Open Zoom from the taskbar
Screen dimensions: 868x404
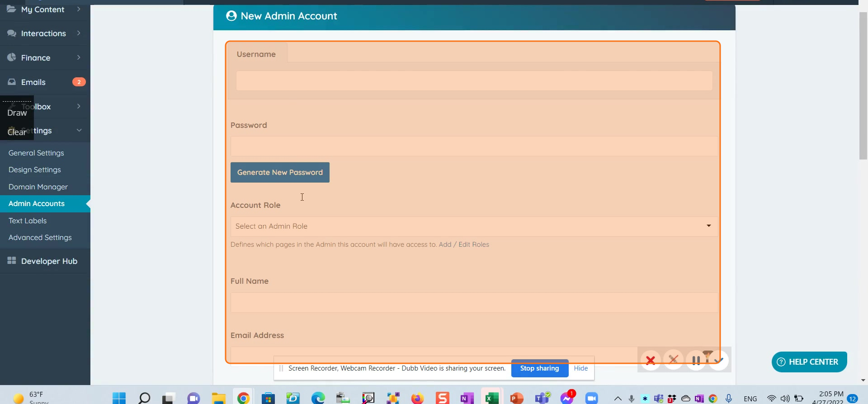point(591,398)
